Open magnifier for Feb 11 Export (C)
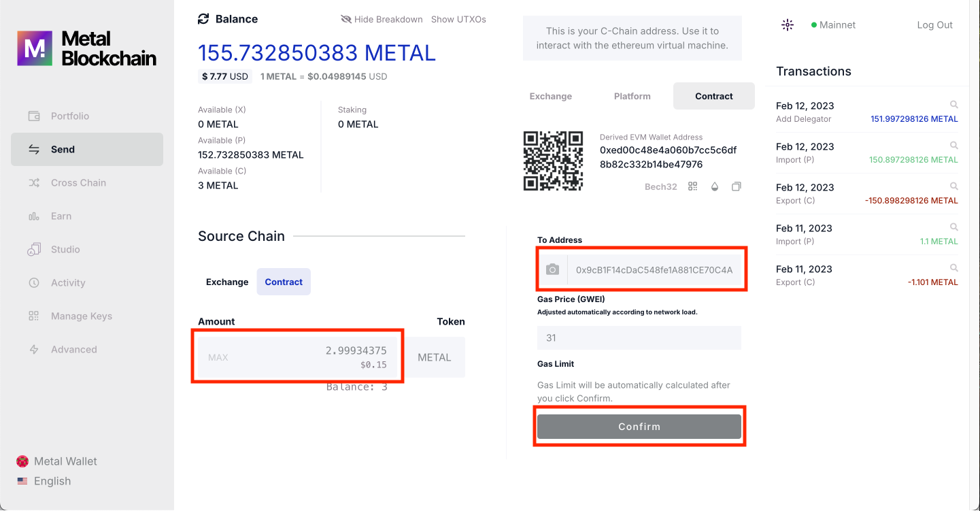This screenshot has width=980, height=511. pyautogui.click(x=954, y=268)
